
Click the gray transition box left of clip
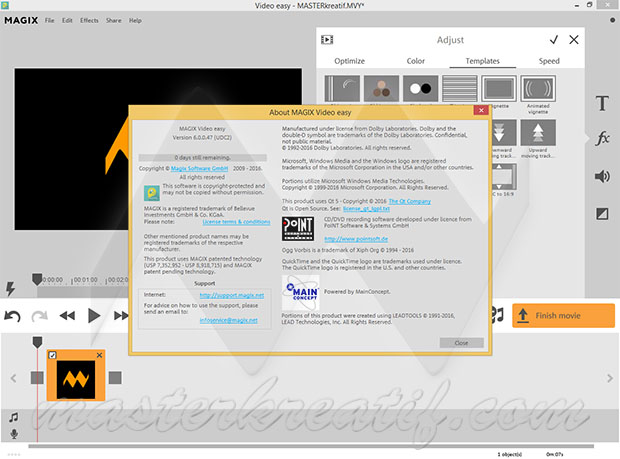pos(37,378)
